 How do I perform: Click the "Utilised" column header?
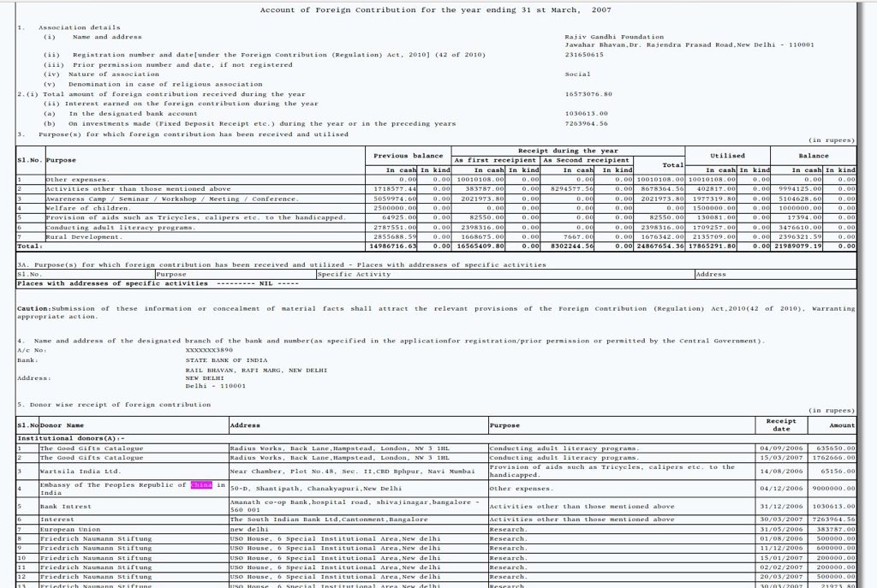[727, 156]
